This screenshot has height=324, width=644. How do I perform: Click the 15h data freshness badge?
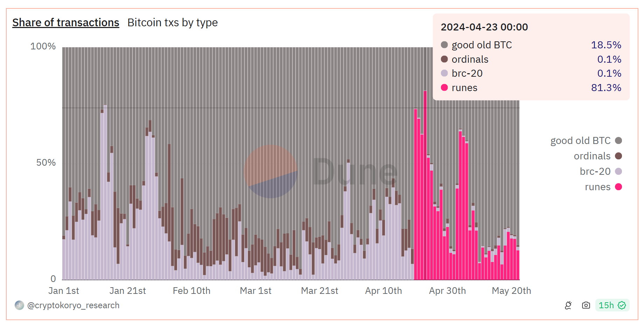(x=612, y=305)
